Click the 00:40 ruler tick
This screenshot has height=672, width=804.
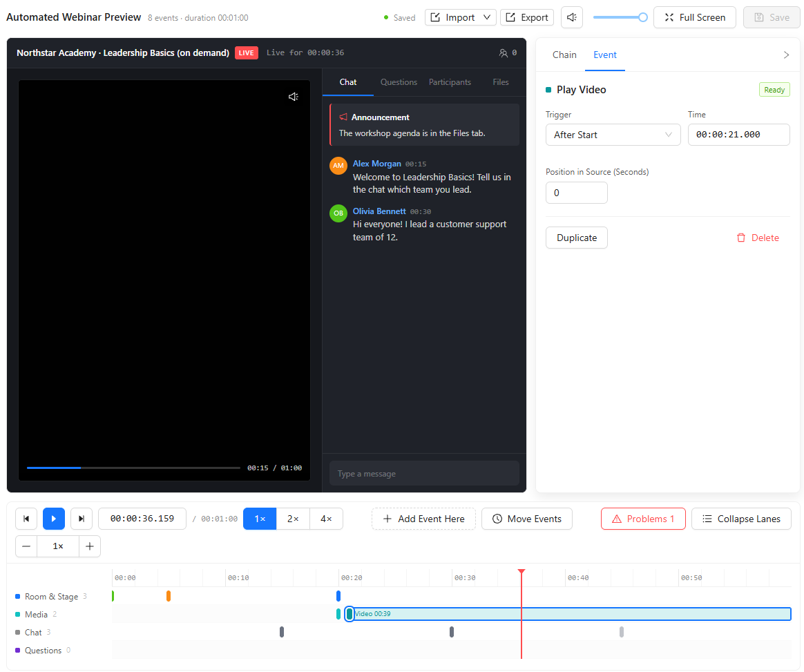tap(577, 577)
